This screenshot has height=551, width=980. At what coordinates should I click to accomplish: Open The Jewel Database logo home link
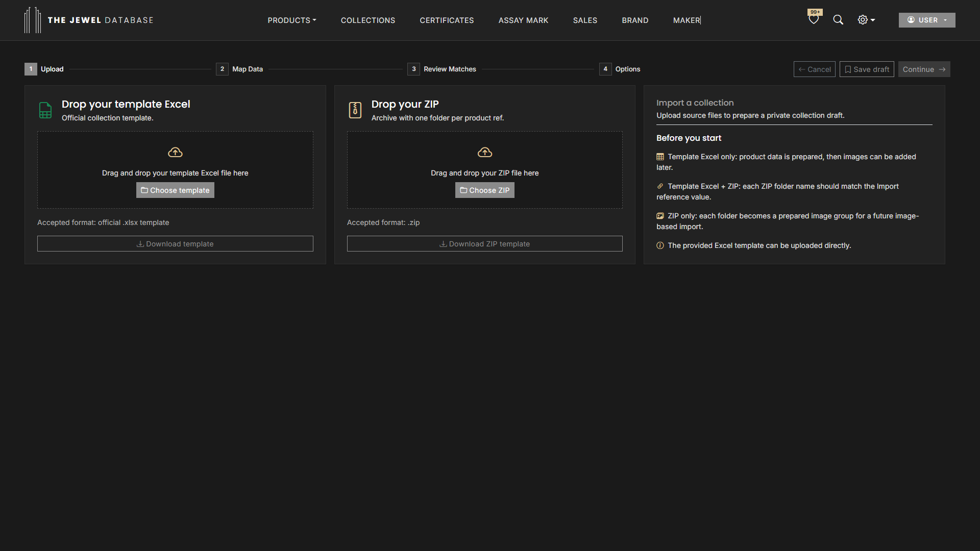pyautogui.click(x=89, y=20)
